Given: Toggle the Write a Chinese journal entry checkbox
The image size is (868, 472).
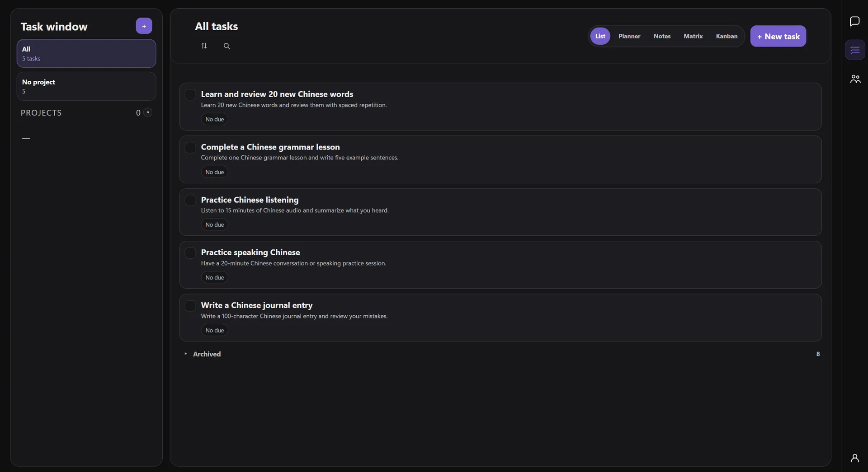Looking at the screenshot, I should pos(190,305).
